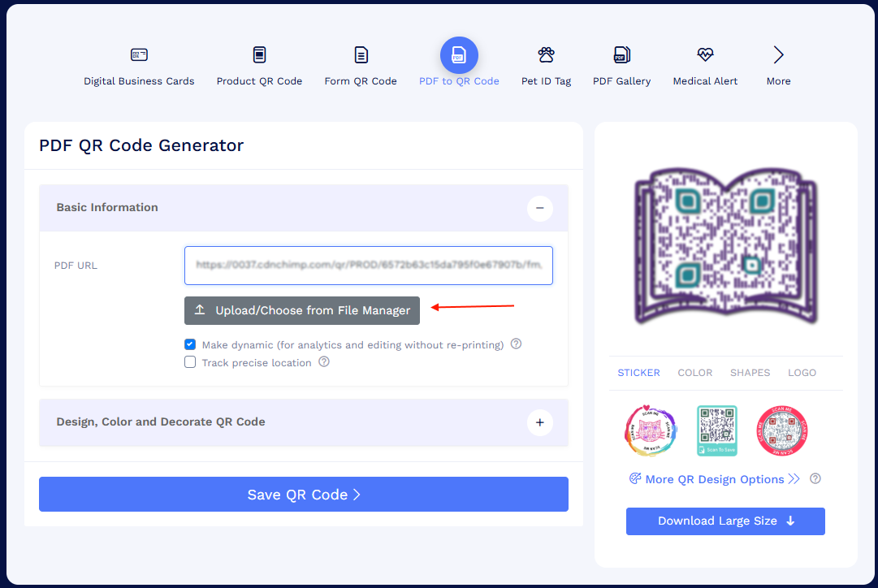Click help icon next to Track precise location
The image size is (878, 588).
pos(323,361)
